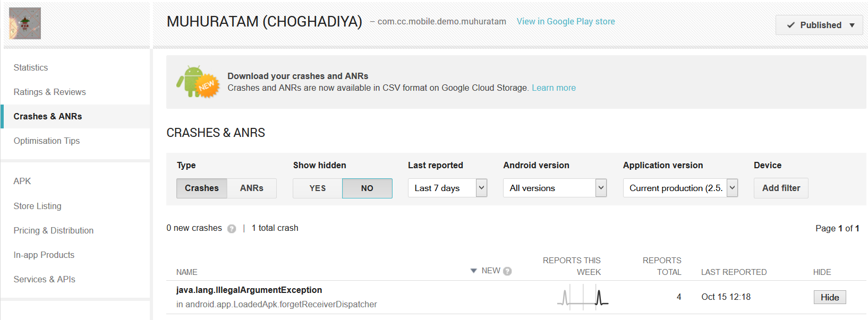This screenshot has width=868, height=320.
Task: Select Crashes type toggle
Action: [x=202, y=188]
